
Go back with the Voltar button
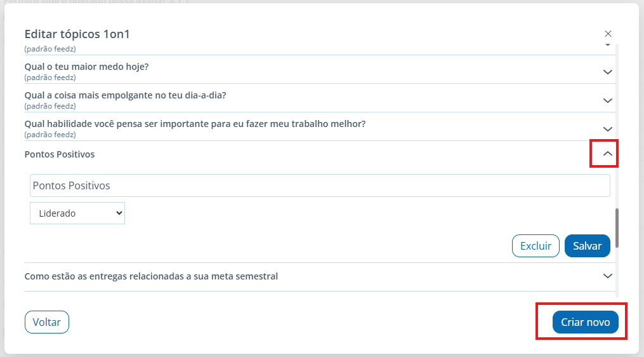point(47,322)
